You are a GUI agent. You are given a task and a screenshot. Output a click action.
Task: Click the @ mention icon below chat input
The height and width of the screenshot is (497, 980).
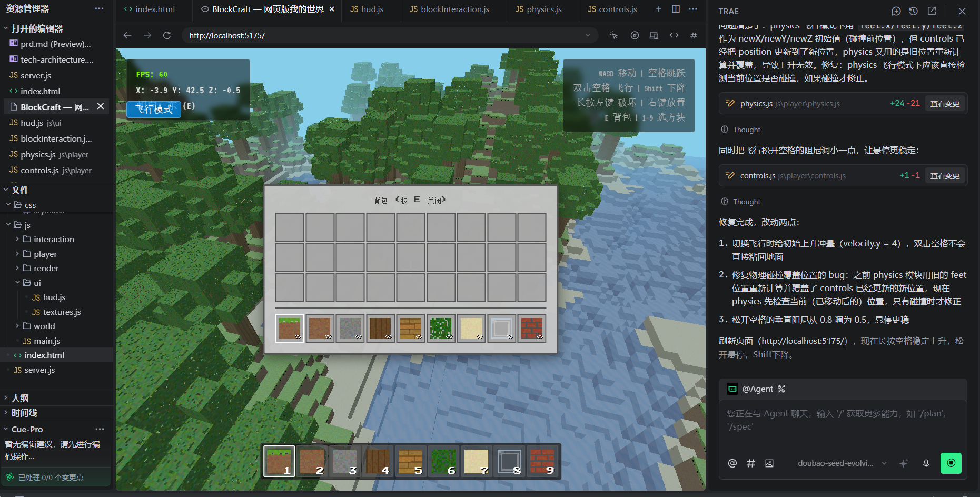(x=732, y=463)
